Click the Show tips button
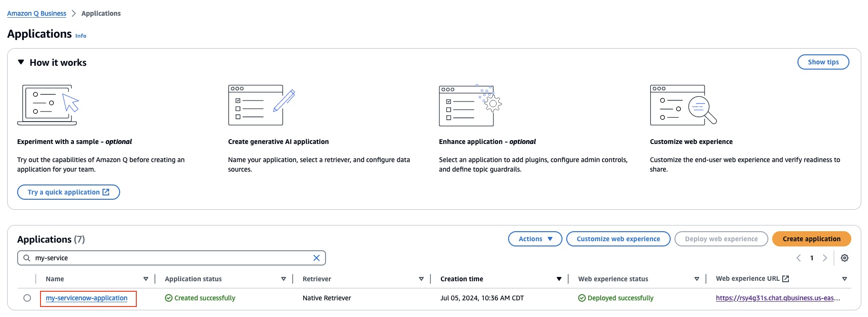Viewport: 868px width, 317px height. pos(823,62)
